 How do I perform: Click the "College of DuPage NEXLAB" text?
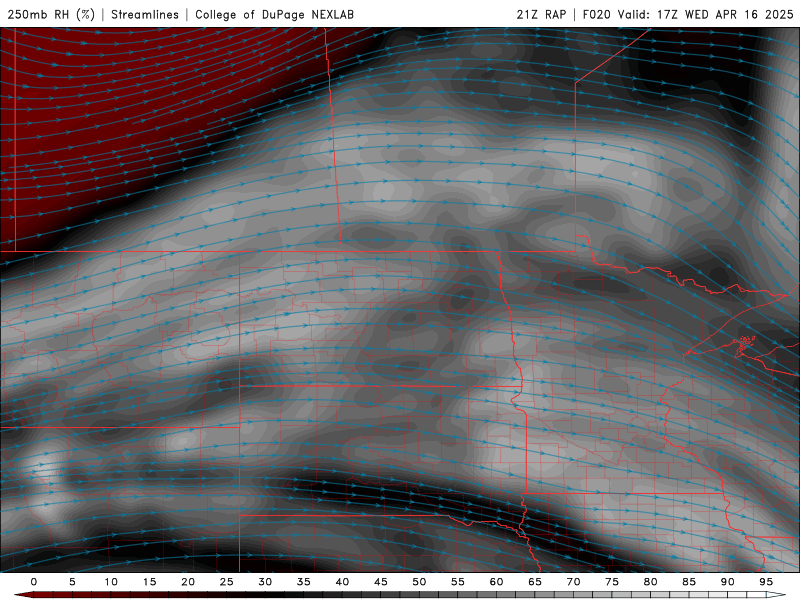[274, 14]
